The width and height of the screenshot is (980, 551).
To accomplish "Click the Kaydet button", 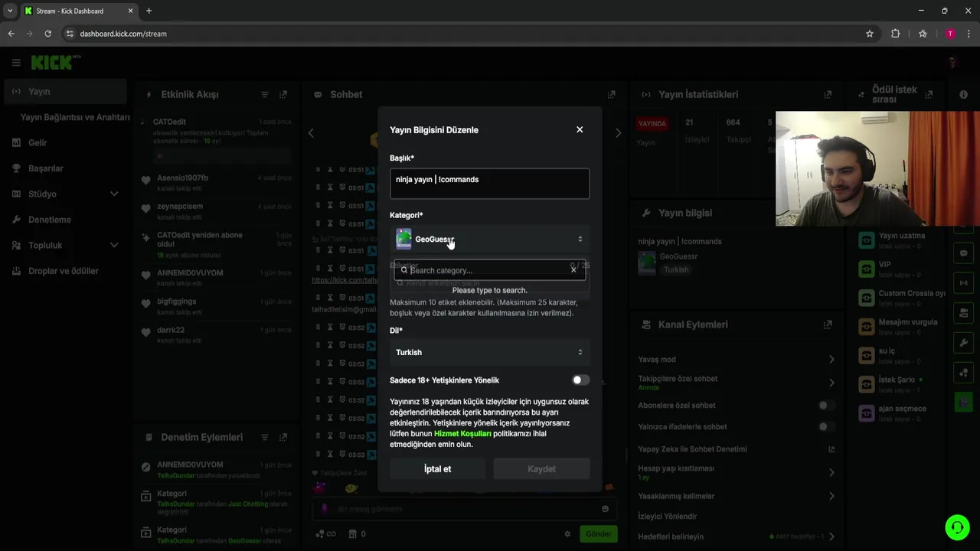I will [x=541, y=469].
